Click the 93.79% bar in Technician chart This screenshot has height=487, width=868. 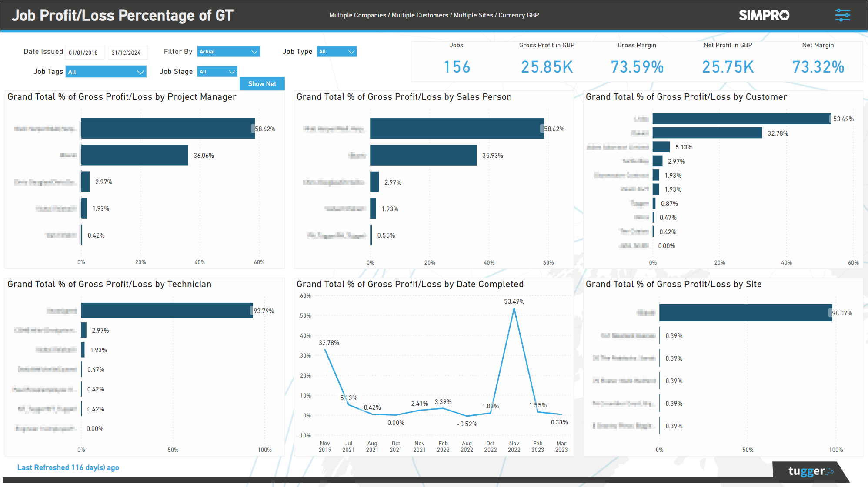click(167, 310)
